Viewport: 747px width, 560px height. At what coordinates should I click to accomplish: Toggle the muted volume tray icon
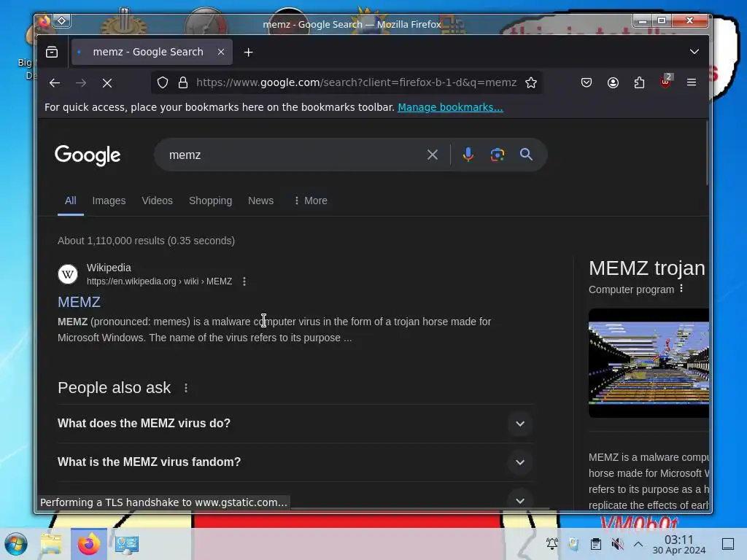coord(617,544)
